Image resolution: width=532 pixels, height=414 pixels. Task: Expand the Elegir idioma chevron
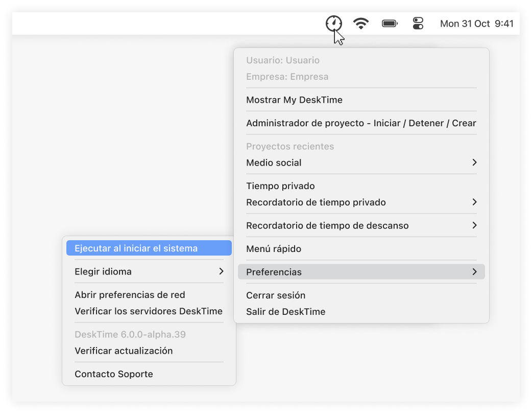point(221,271)
